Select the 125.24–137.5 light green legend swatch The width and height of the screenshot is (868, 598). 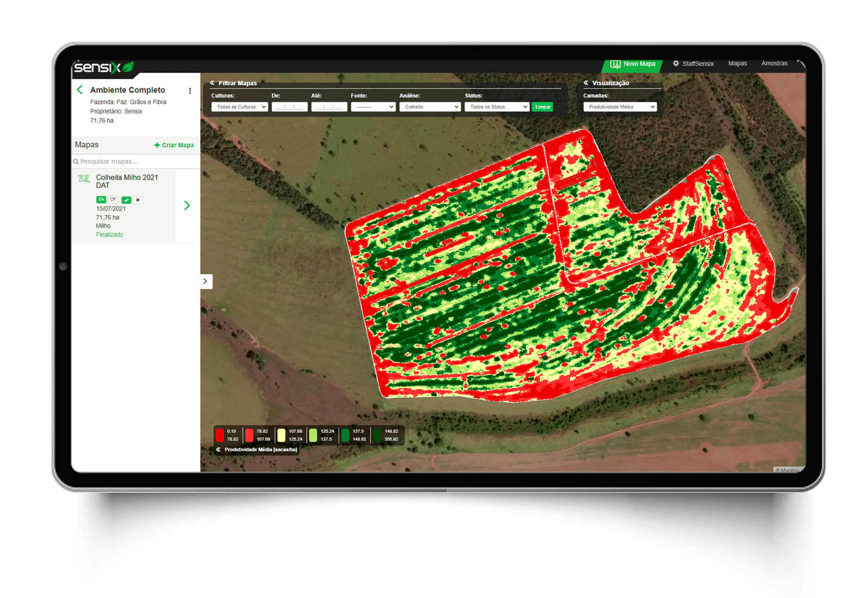313,435
